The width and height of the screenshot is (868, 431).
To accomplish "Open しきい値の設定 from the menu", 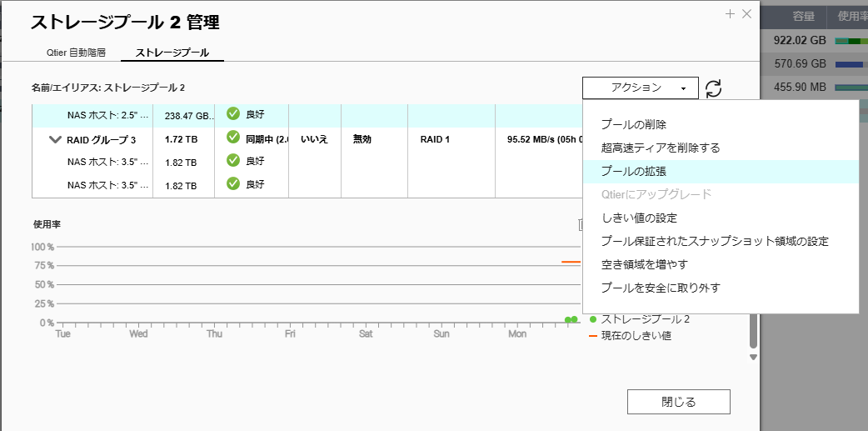I will pyautogui.click(x=639, y=218).
